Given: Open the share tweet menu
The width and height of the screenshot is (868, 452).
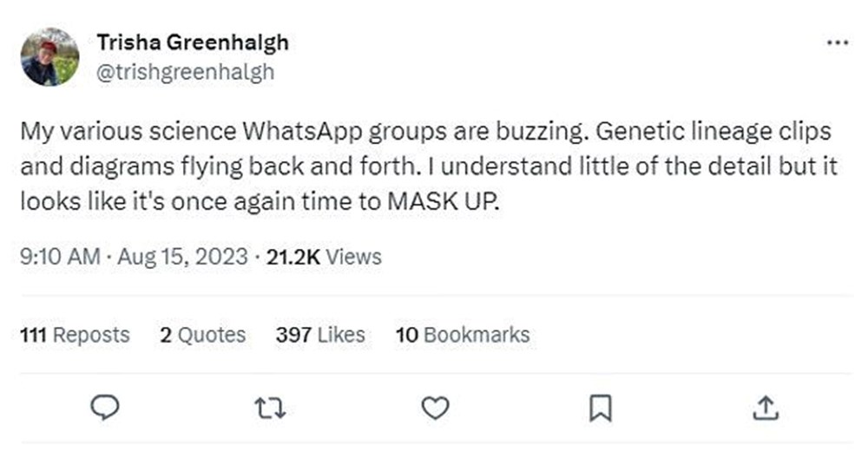Looking at the screenshot, I should [765, 406].
